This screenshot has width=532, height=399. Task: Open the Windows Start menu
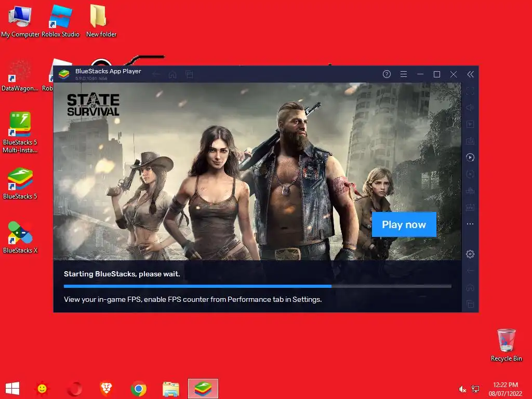click(x=12, y=389)
